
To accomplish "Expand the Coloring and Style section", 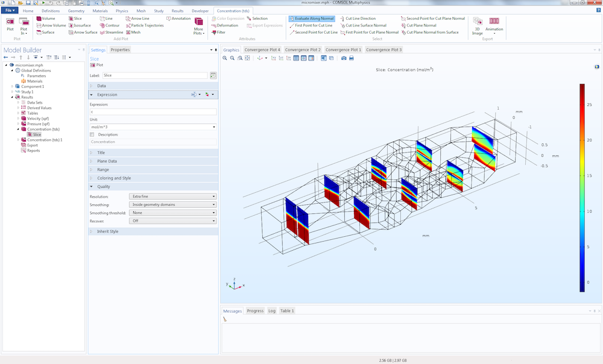I will pos(153,178).
